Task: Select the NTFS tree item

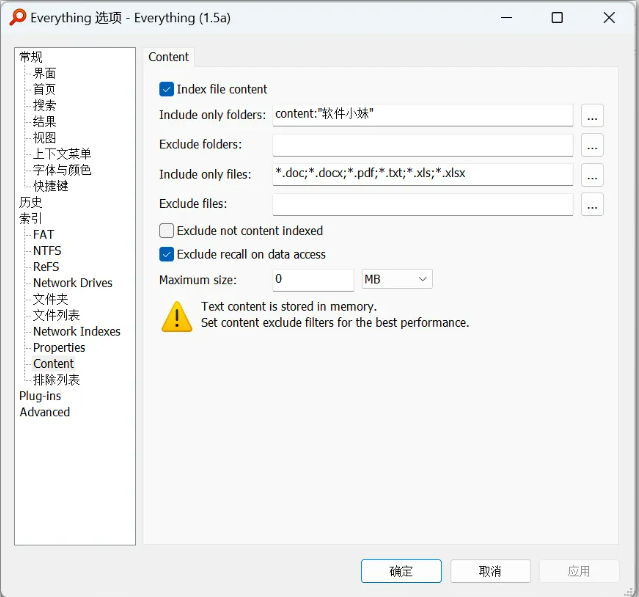Action: (x=47, y=251)
